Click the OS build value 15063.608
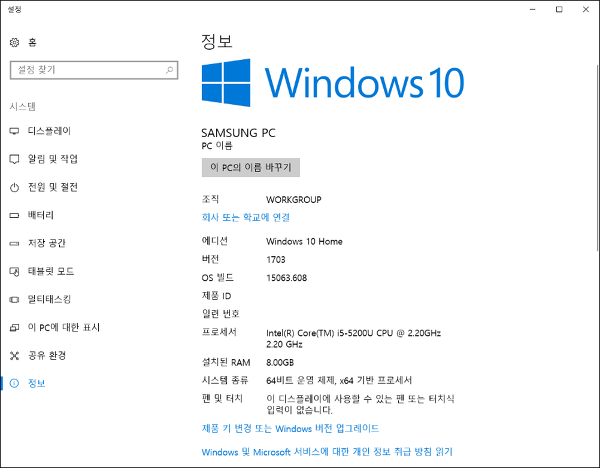 pos(286,278)
